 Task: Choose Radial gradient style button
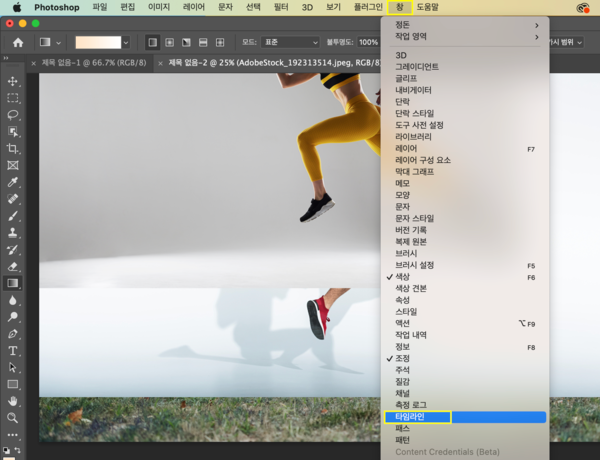pos(170,42)
